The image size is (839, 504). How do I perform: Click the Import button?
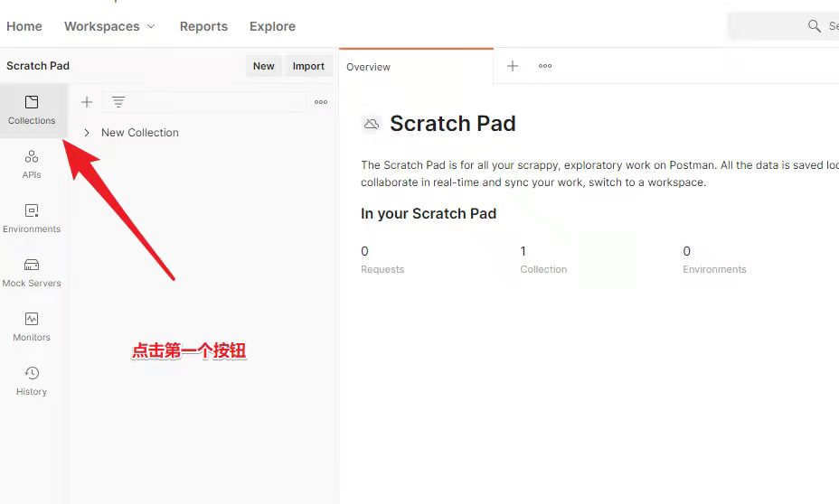(x=308, y=66)
